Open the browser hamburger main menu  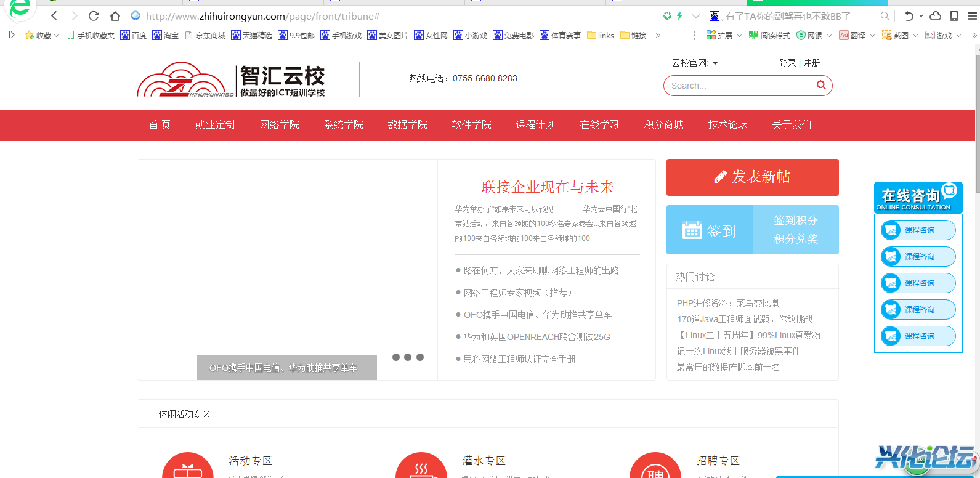(973, 16)
